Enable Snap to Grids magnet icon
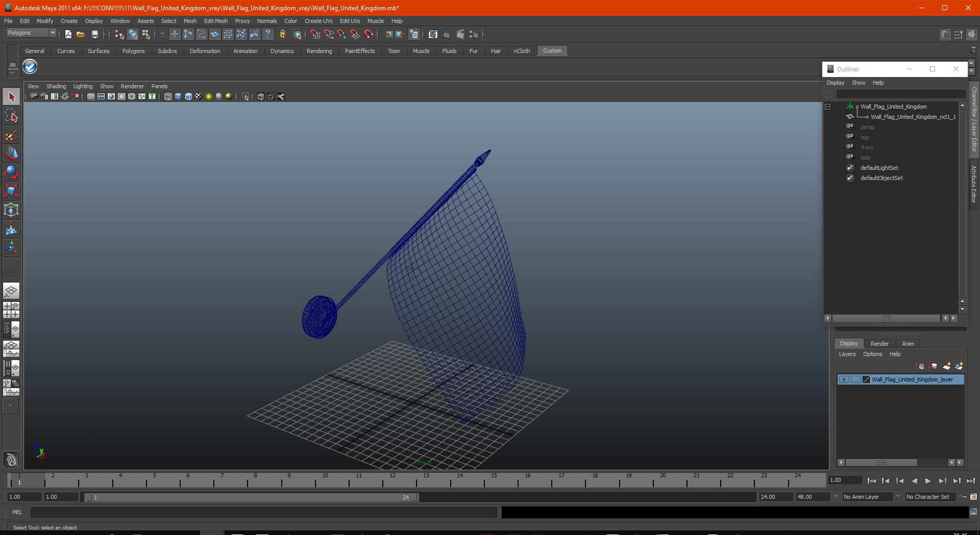The height and width of the screenshot is (535, 980). (x=315, y=34)
